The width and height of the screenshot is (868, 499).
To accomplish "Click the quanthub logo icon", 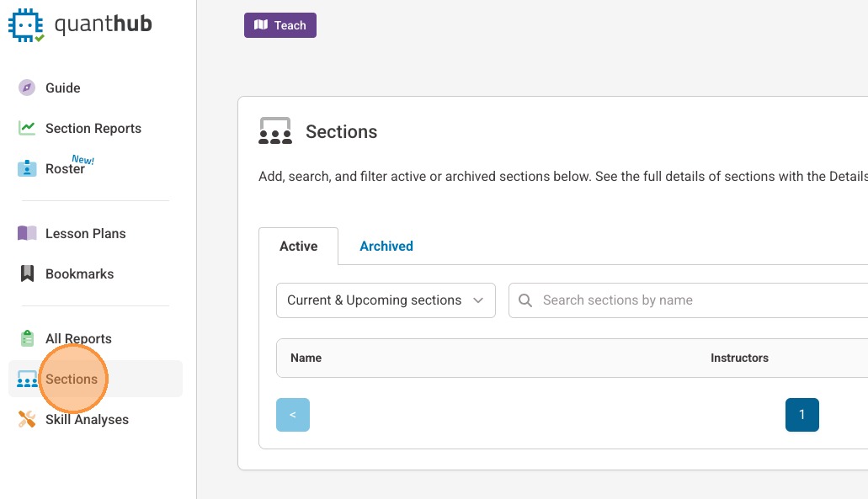I will tap(26, 24).
